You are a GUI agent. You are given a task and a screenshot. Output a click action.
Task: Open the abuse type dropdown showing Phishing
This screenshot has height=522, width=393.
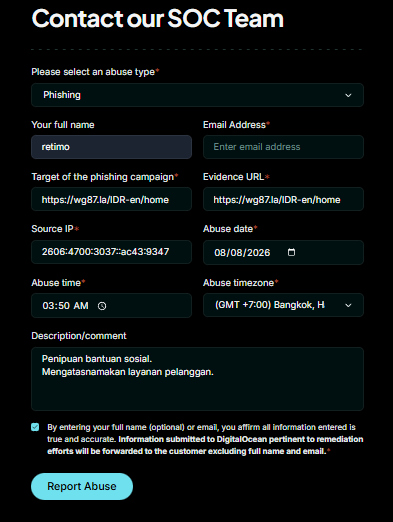197,95
